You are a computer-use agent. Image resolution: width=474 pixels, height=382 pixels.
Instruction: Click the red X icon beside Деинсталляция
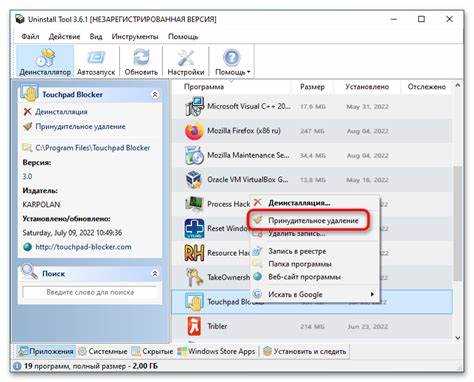pyautogui.click(x=27, y=111)
